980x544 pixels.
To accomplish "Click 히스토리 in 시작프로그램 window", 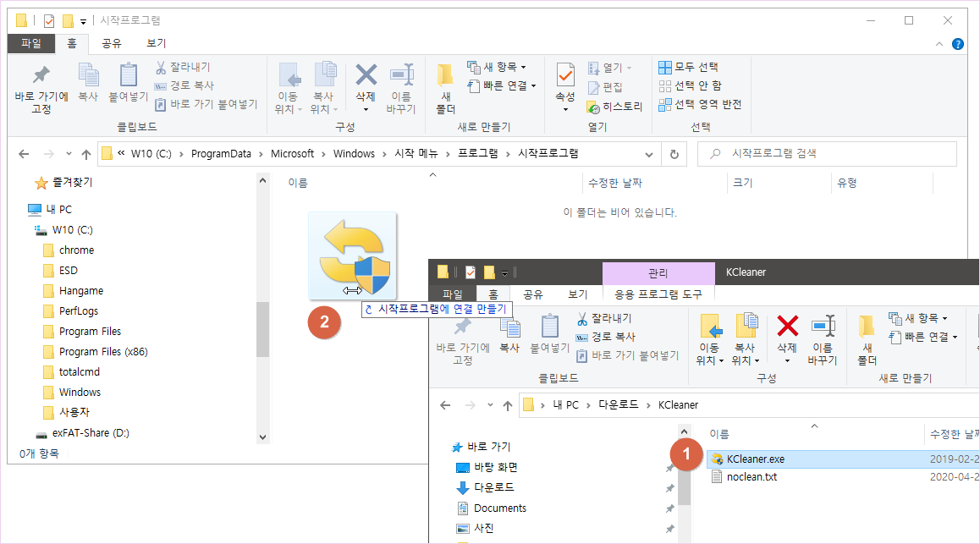I will pos(614,107).
